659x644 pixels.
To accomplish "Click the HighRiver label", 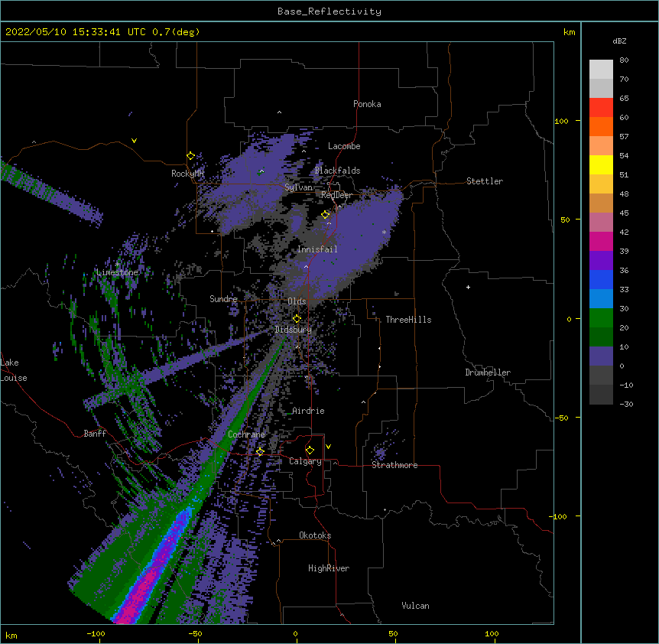I will (329, 568).
